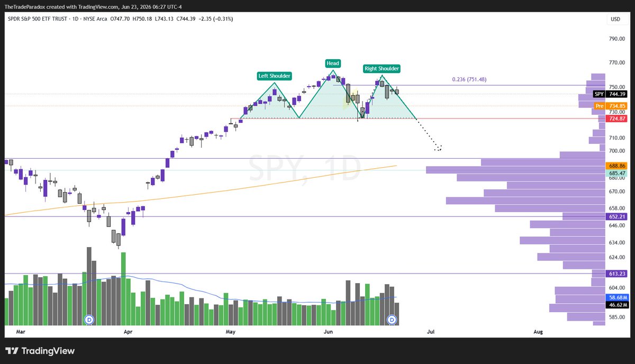The width and height of the screenshot is (635, 364).
Task: Select the Head pattern label
Action: pyautogui.click(x=333, y=63)
